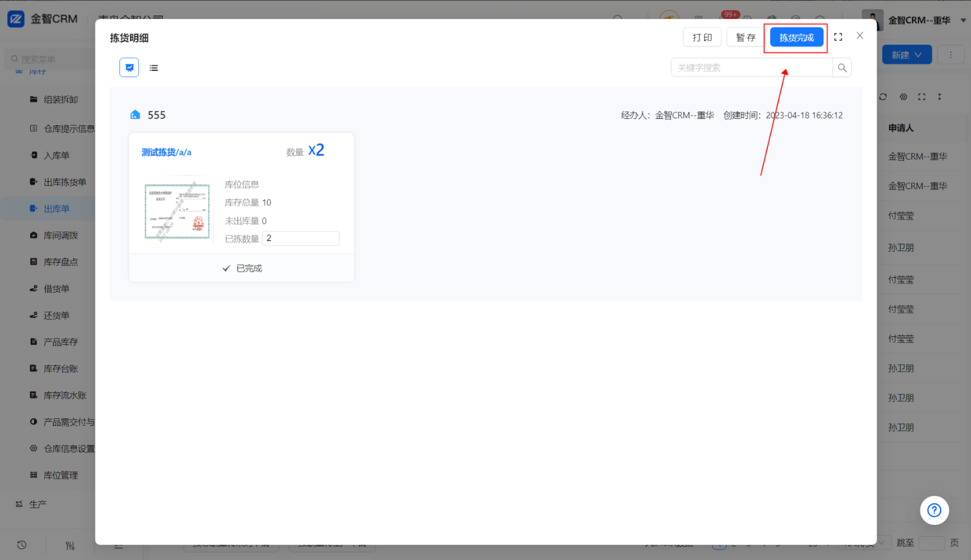
Task: Open 仓库提示信息 in the sidebar
Action: [69, 129]
